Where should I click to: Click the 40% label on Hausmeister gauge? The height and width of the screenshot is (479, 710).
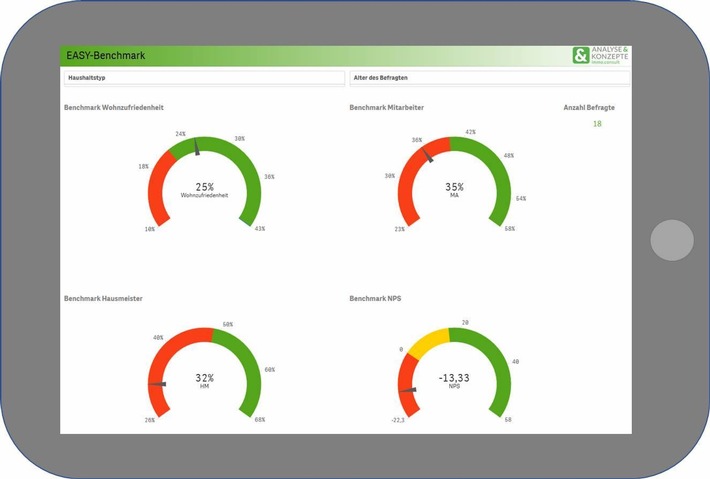pyautogui.click(x=158, y=338)
